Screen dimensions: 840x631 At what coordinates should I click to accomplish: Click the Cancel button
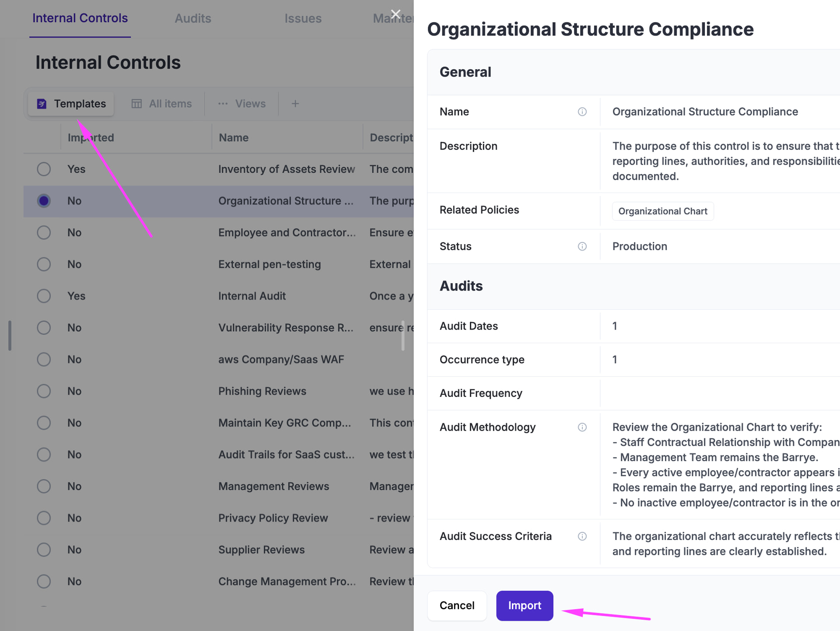(457, 606)
